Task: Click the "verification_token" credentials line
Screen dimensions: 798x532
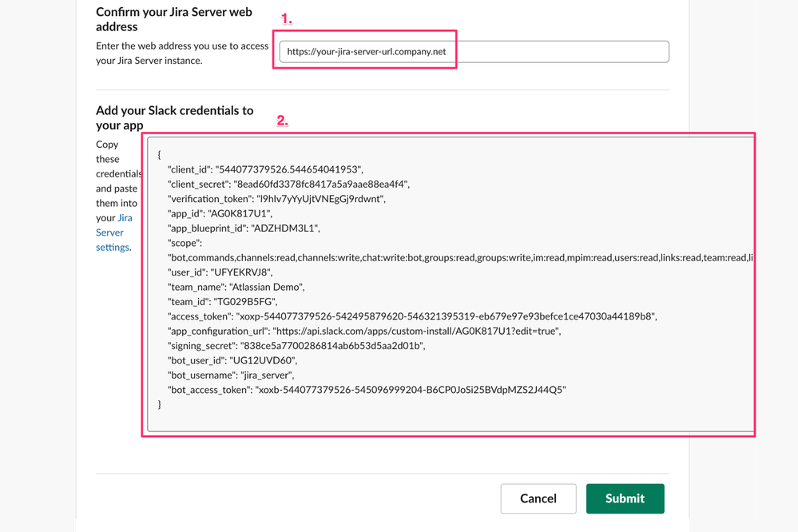Action: [x=276, y=199]
